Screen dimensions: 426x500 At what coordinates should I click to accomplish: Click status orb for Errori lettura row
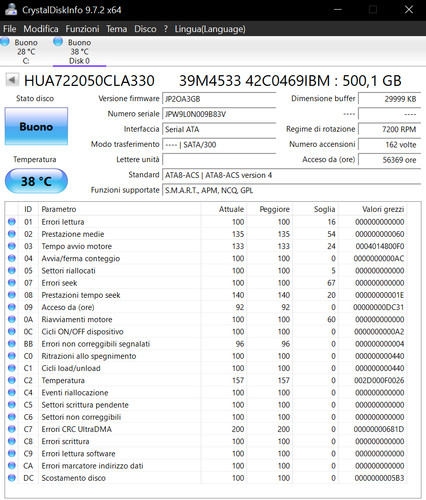click(12, 222)
